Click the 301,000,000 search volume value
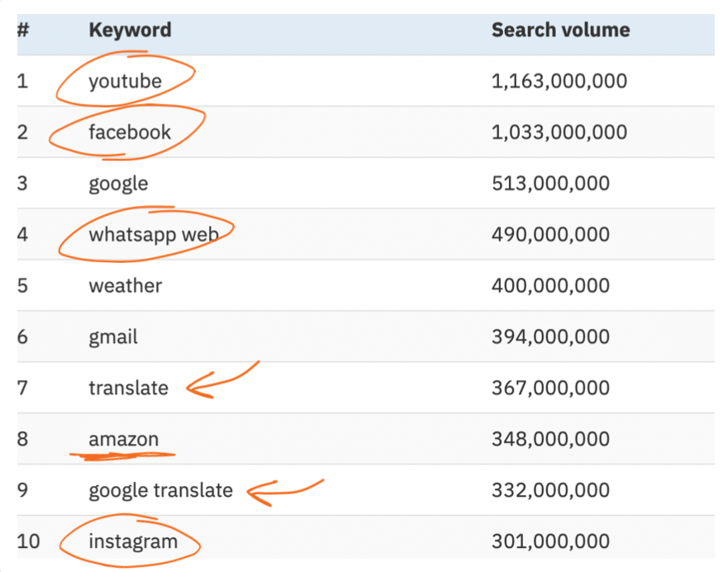The width and height of the screenshot is (728, 572). click(550, 541)
